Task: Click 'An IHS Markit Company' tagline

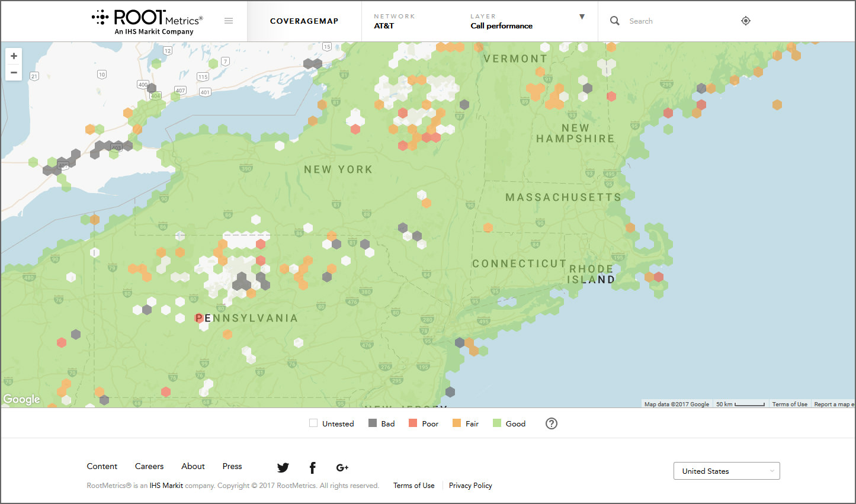Action: [x=154, y=32]
